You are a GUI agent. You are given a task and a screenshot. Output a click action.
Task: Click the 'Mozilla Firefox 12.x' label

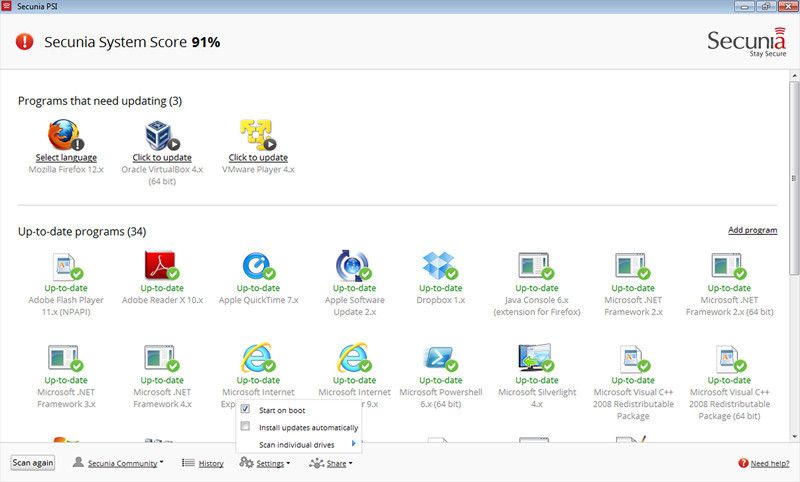(66, 169)
